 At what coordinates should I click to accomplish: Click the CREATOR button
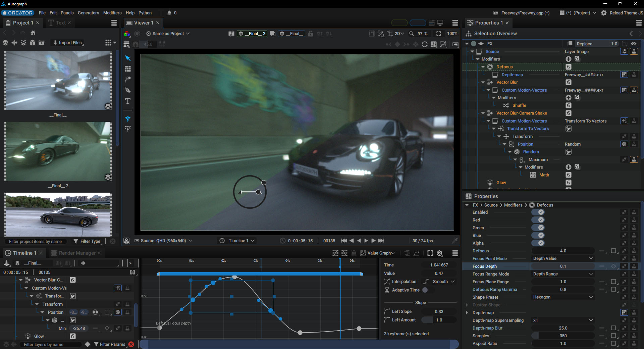click(x=18, y=13)
